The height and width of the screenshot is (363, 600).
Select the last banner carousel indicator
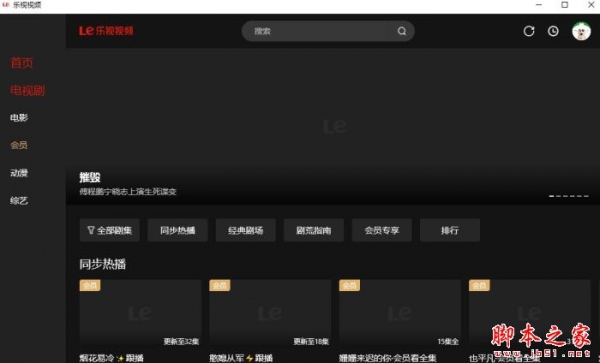(x=586, y=196)
